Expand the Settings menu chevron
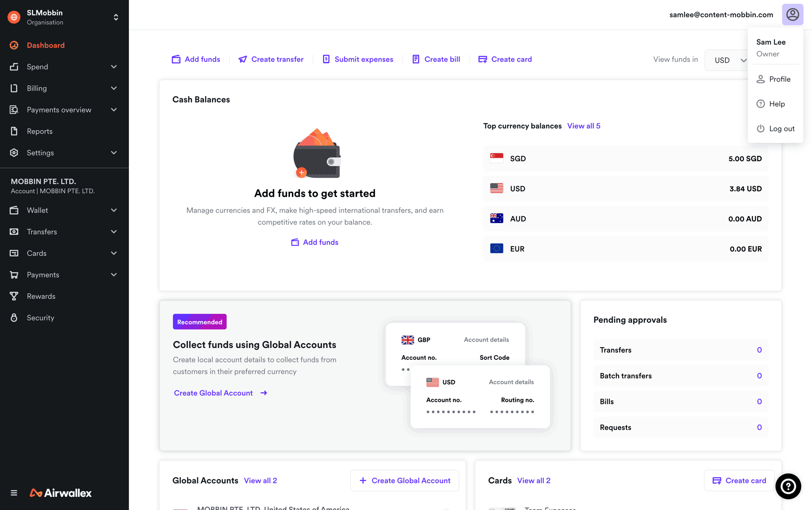Viewport: 812px width, 510px height. tap(114, 153)
